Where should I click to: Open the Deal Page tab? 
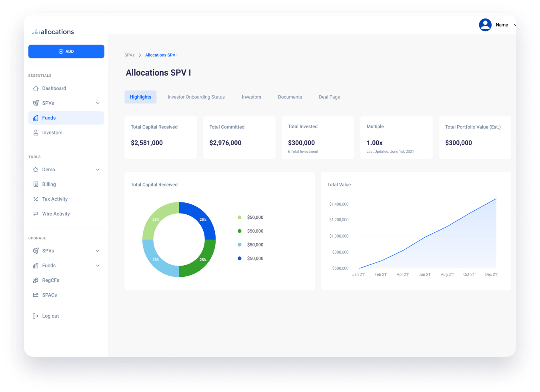tap(329, 97)
